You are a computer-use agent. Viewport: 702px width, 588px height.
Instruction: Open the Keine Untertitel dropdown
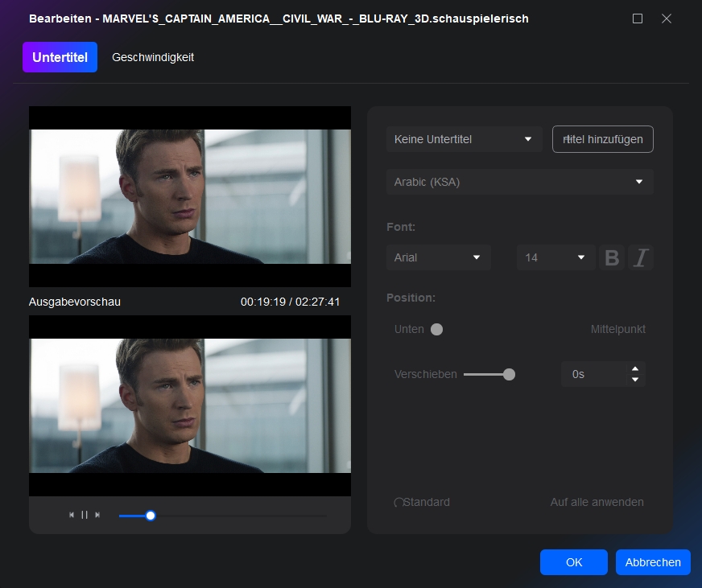pyautogui.click(x=465, y=139)
